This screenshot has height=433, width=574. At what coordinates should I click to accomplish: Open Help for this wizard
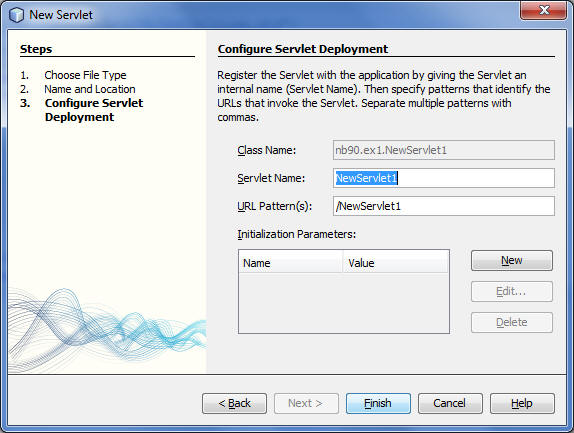click(522, 403)
